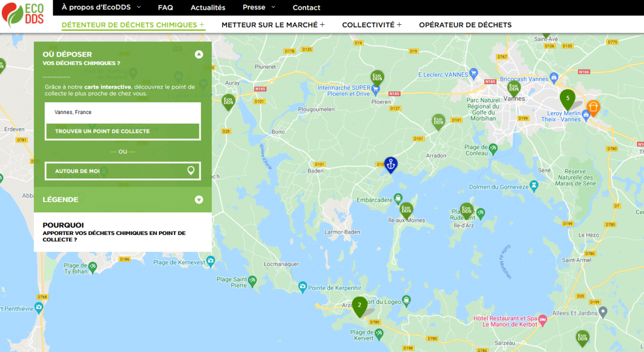Select the EcoDDS marker south of Auray
Image resolution: width=644 pixels, height=352 pixels.
coord(228,102)
